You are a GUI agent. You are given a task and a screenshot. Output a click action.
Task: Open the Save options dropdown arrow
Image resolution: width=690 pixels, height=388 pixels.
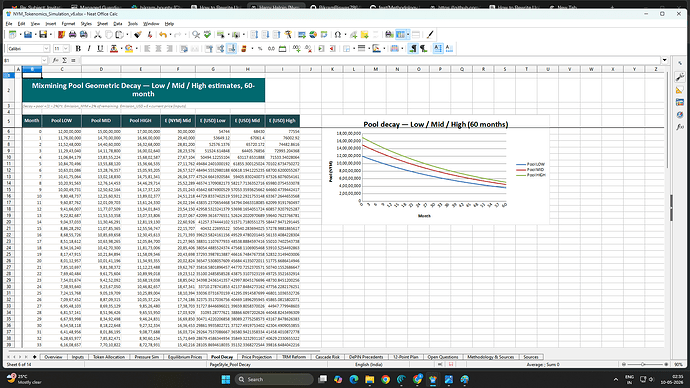tap(50, 34)
